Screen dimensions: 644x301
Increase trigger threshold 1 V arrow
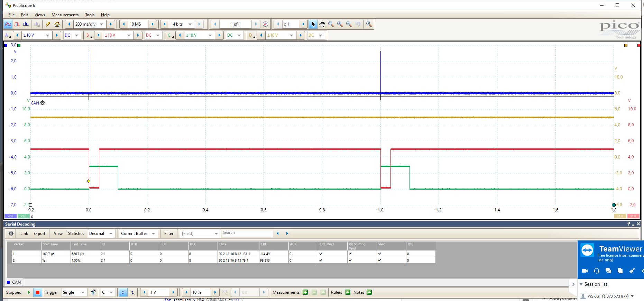pos(173,292)
